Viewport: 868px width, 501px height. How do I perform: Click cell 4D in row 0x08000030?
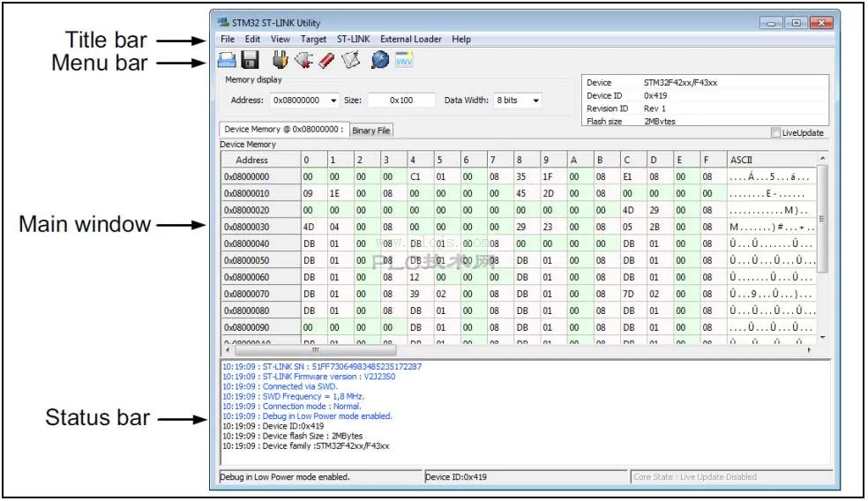click(314, 227)
